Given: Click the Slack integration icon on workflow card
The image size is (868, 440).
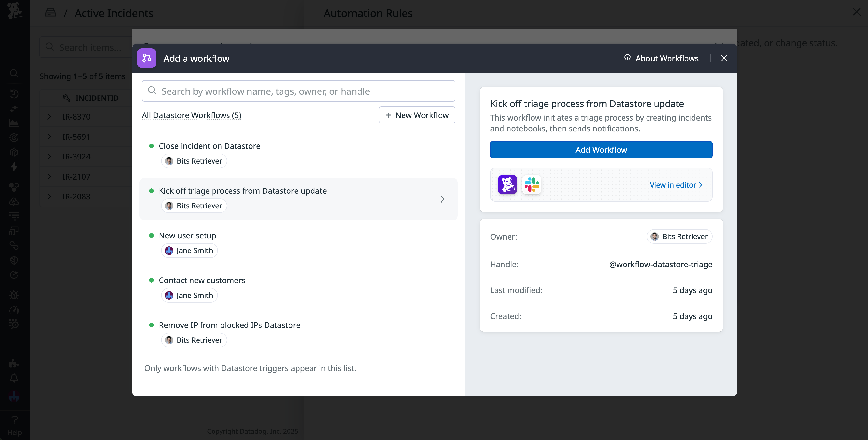Looking at the screenshot, I should [531, 185].
